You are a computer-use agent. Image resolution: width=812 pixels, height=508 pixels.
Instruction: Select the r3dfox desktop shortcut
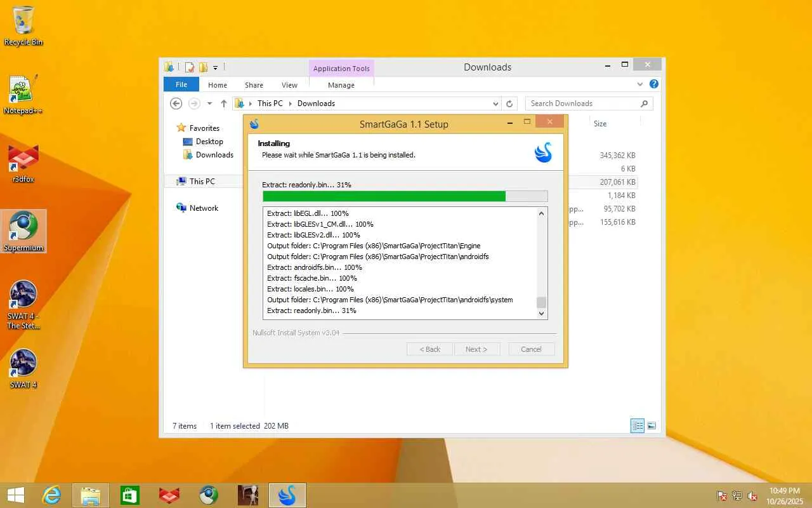click(x=23, y=164)
